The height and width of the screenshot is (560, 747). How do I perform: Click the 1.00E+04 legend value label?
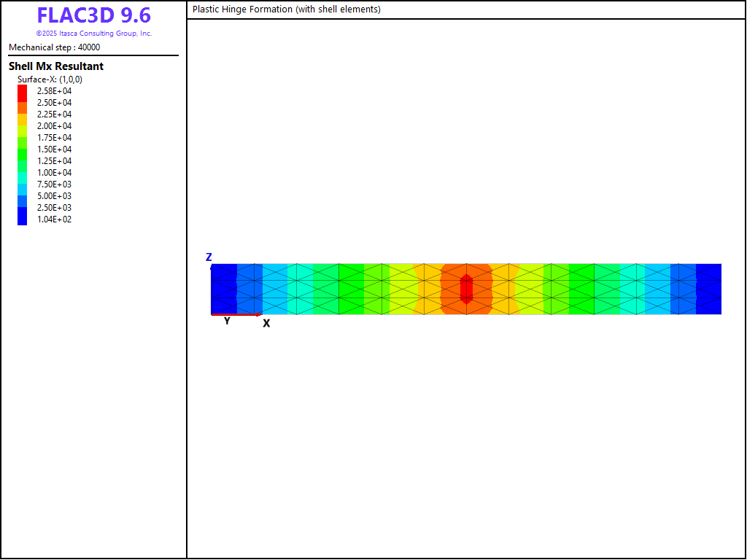pos(55,173)
